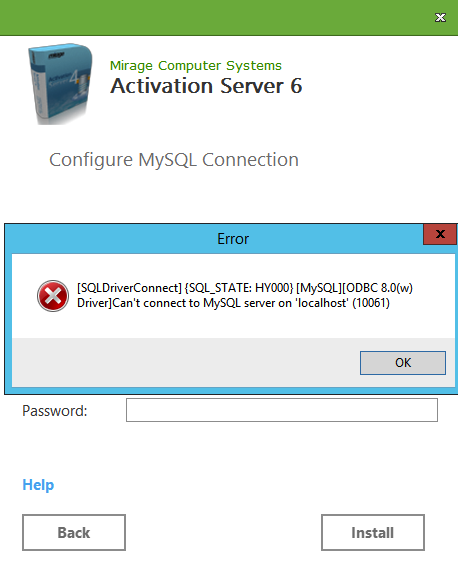Click the red error cross icon
Image resolution: width=458 pixels, height=569 pixels.
coord(53,296)
